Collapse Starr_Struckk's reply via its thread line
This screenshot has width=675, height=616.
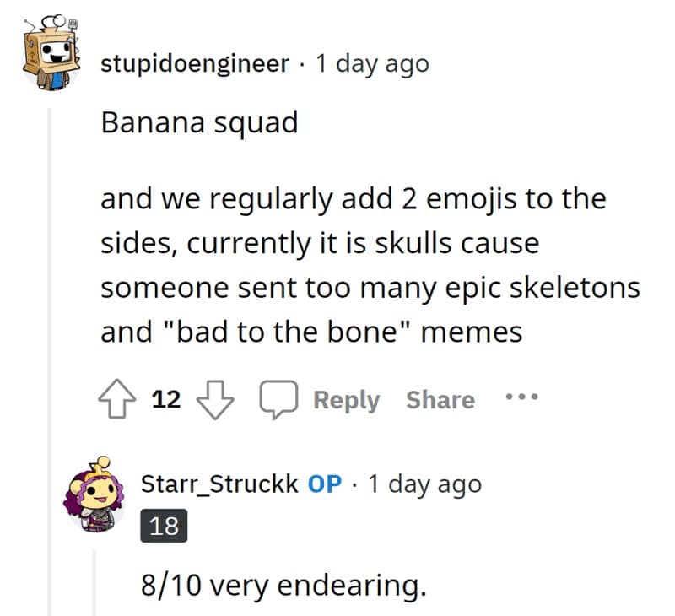[95, 582]
